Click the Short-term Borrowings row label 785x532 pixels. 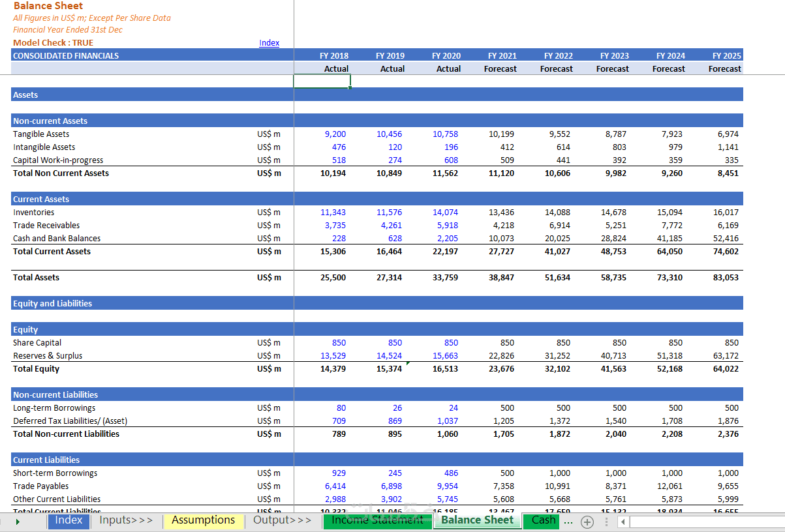55,473
